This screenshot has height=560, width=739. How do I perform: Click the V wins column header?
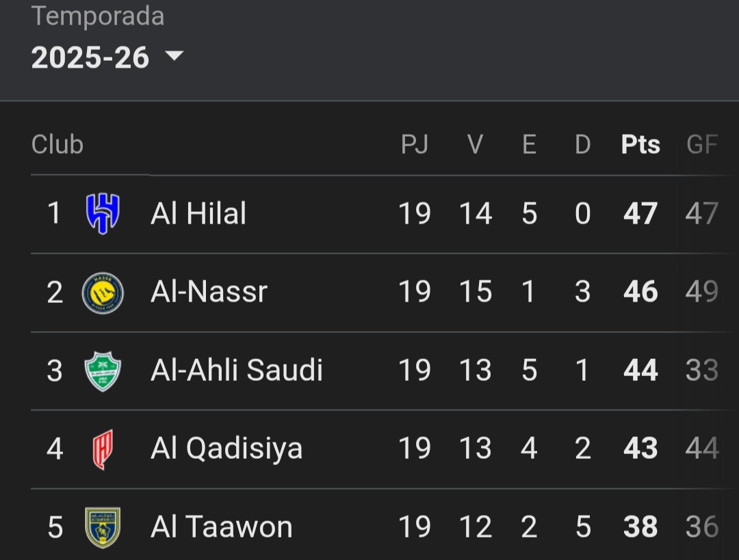click(x=475, y=144)
